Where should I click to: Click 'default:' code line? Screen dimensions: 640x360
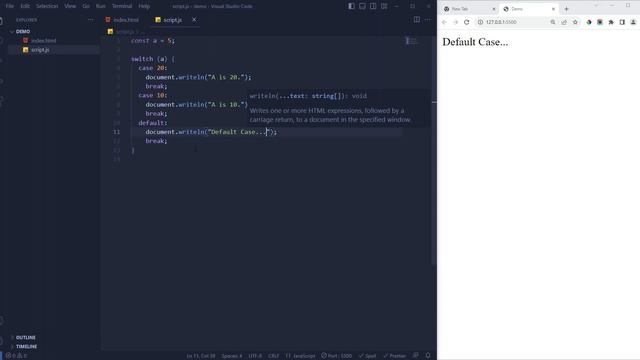coord(153,122)
